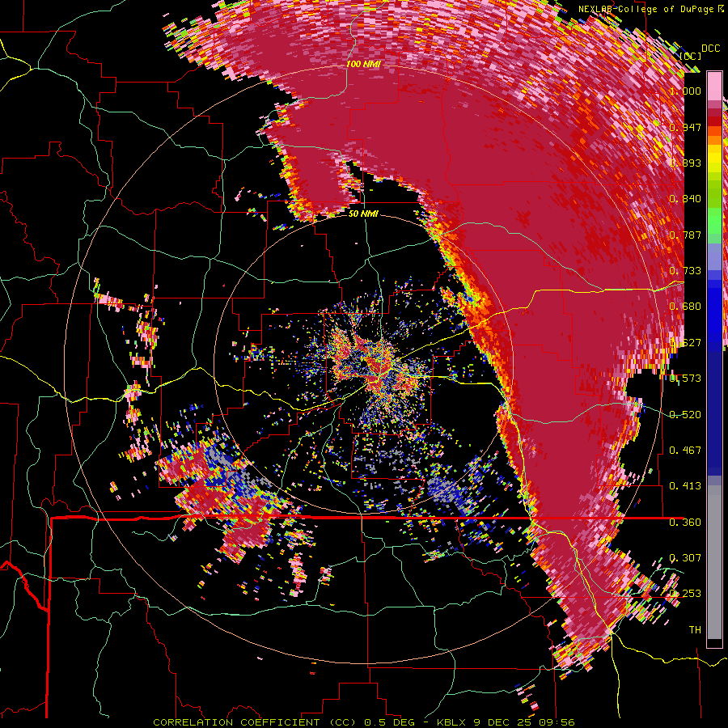The image size is (728, 728).
Task: Click the 0.467 scale value
Action: pos(685,451)
